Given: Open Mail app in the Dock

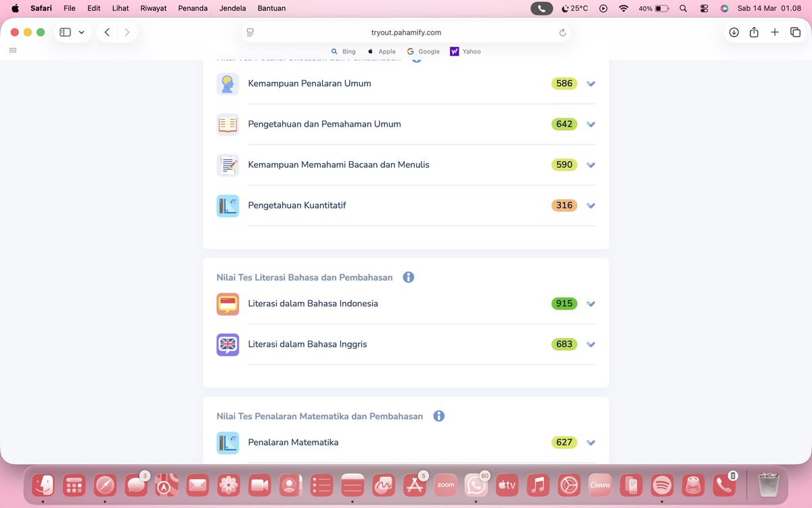Looking at the screenshot, I should (x=198, y=485).
